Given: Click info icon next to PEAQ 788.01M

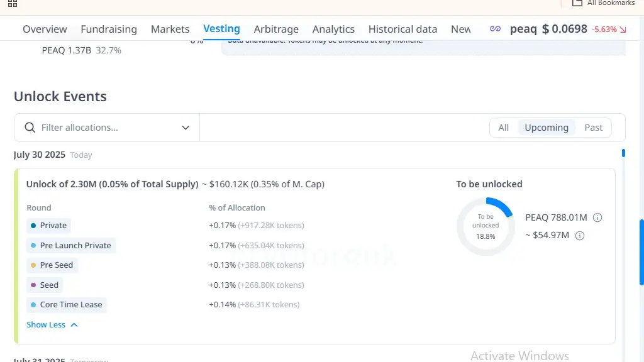Looking at the screenshot, I should 597,217.
